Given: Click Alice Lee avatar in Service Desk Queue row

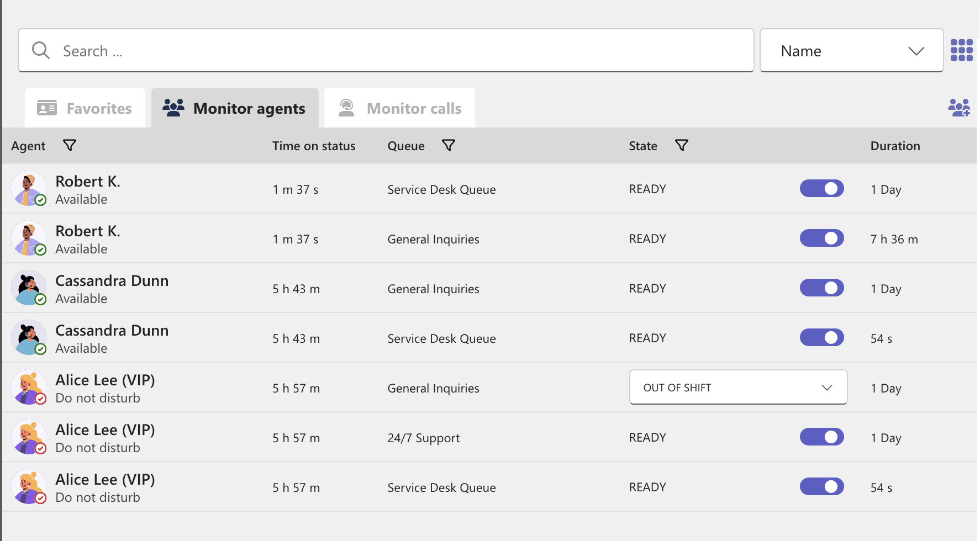Looking at the screenshot, I should click(29, 486).
